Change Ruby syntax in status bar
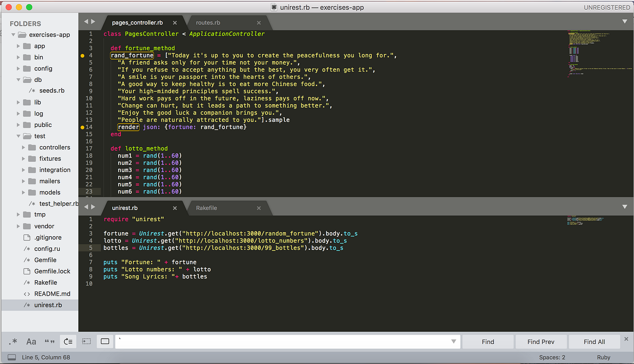This screenshot has height=364, width=634. [604, 357]
